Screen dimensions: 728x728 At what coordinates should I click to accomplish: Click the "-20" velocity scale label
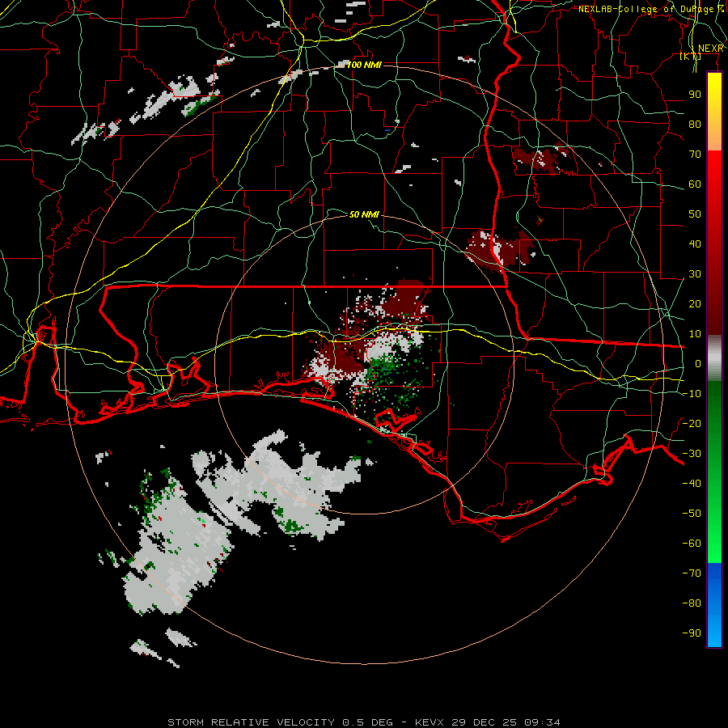pos(692,423)
